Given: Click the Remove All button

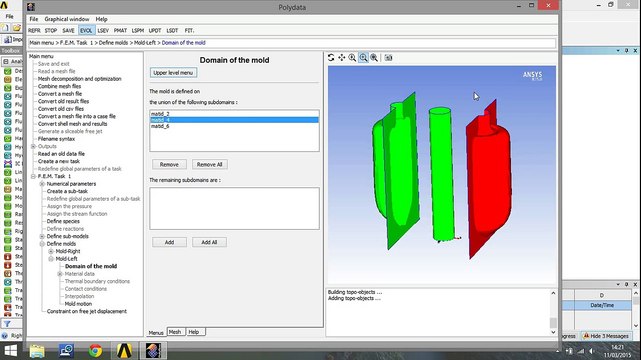Looking at the screenshot, I should pyautogui.click(x=209, y=164).
